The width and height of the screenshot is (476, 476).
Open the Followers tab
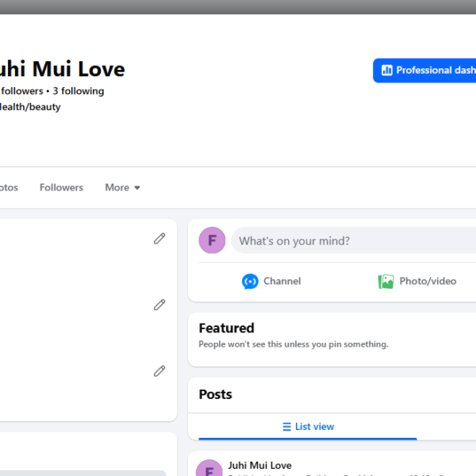coord(61,187)
